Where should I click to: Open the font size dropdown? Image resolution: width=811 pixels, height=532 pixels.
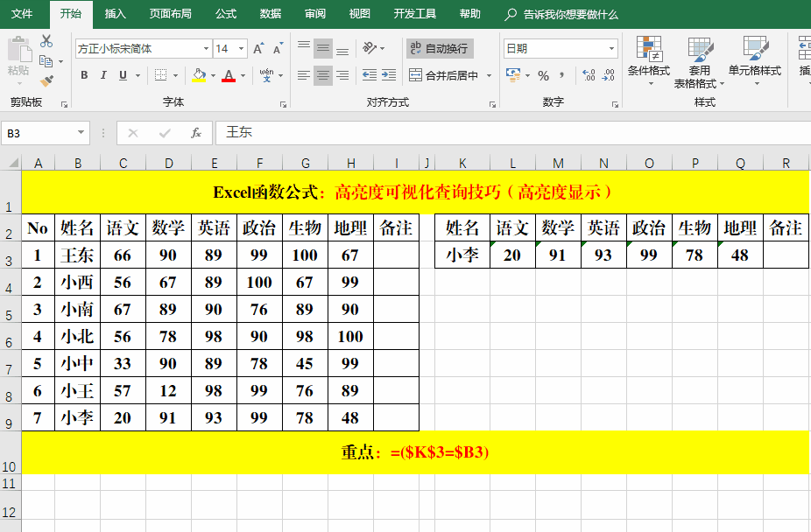[241, 48]
